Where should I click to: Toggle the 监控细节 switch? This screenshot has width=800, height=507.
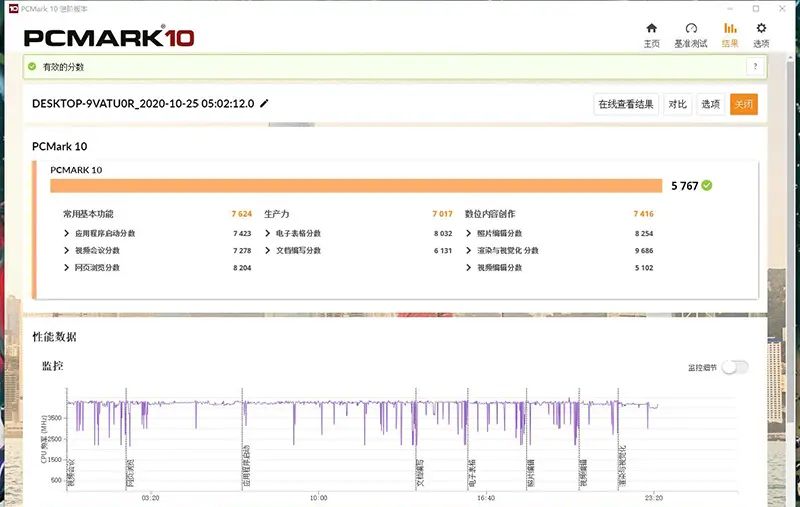[735, 367]
